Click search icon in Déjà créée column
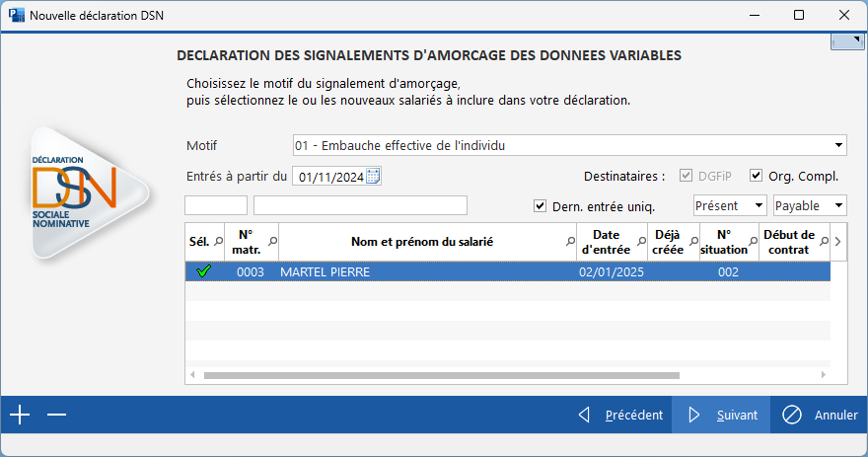 [x=691, y=241]
